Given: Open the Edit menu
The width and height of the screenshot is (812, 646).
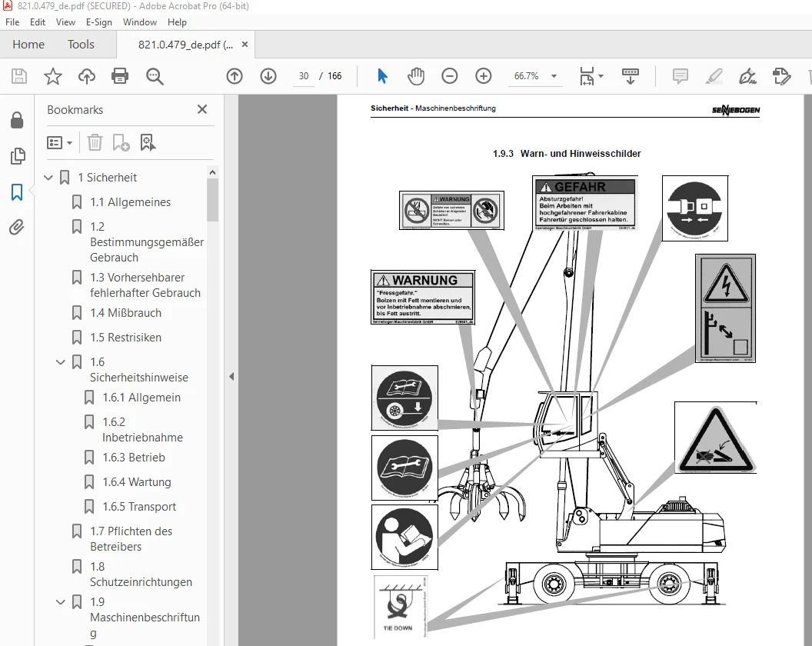Looking at the screenshot, I should pos(37,22).
